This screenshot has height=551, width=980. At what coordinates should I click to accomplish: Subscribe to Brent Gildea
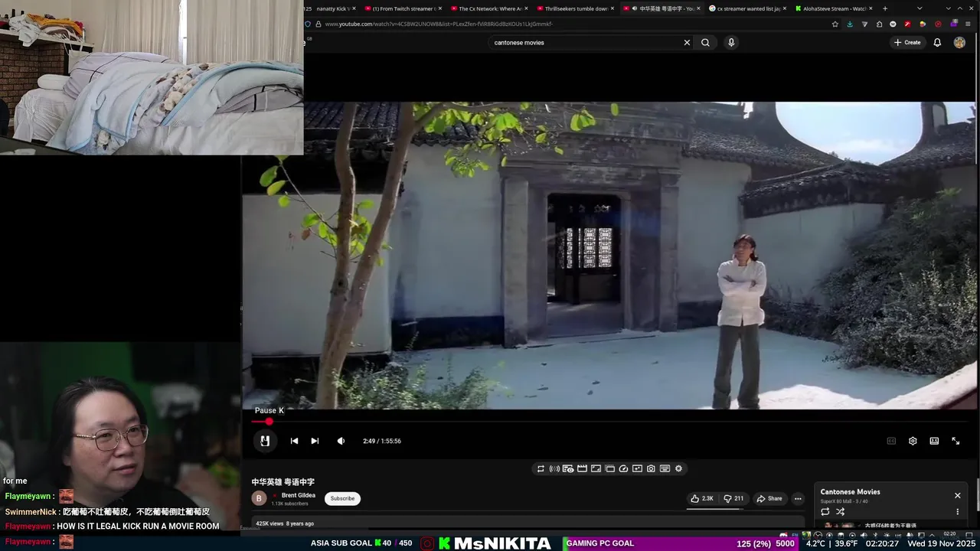(x=342, y=498)
